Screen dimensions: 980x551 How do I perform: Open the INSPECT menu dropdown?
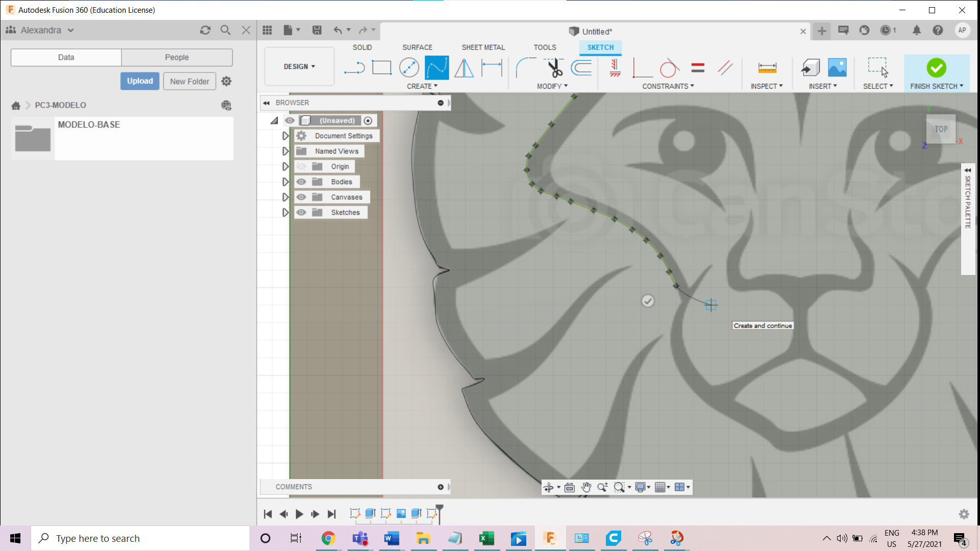pyautogui.click(x=767, y=86)
